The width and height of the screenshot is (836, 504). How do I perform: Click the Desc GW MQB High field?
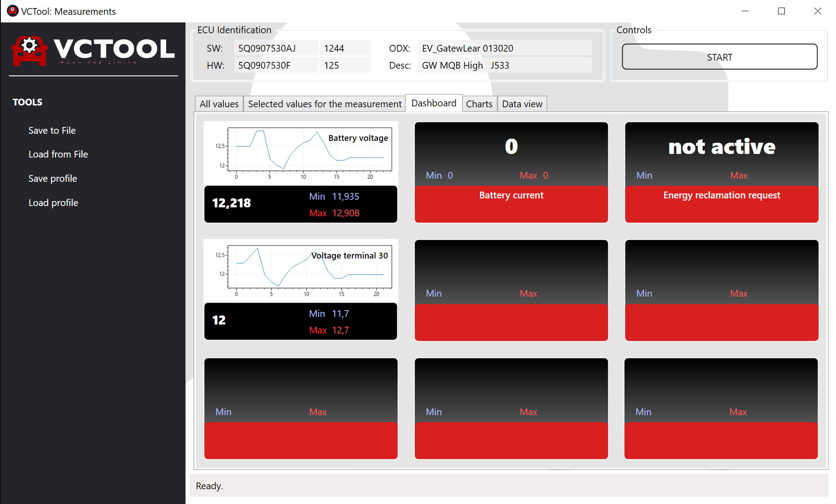coord(504,66)
